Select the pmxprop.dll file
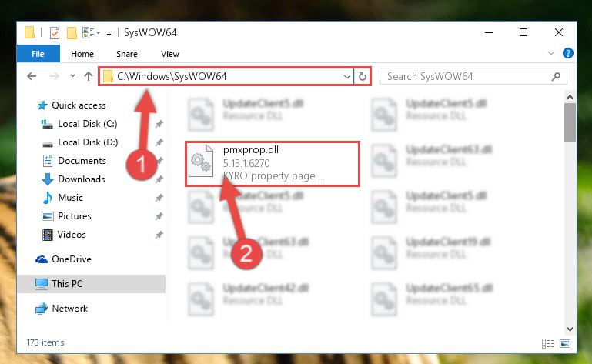Image resolution: width=592 pixels, height=364 pixels. pyautogui.click(x=273, y=164)
